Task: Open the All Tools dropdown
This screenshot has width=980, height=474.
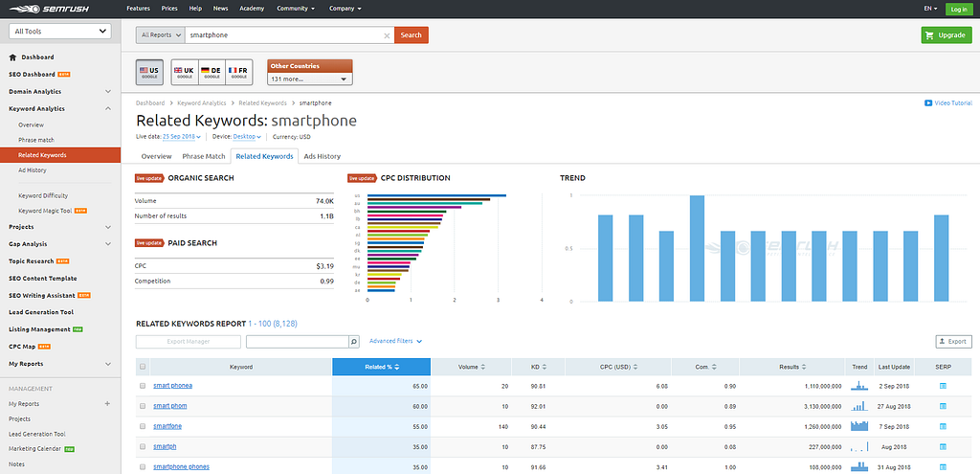Action: coord(59,32)
